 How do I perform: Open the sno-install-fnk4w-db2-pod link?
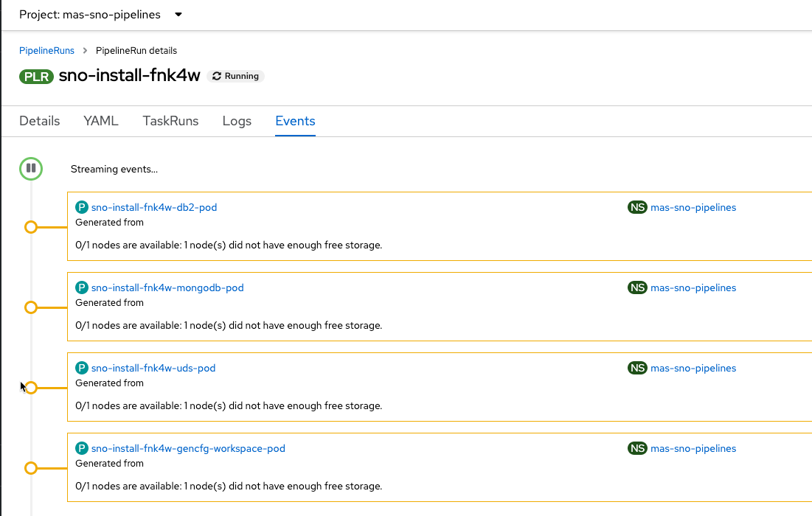click(x=154, y=208)
